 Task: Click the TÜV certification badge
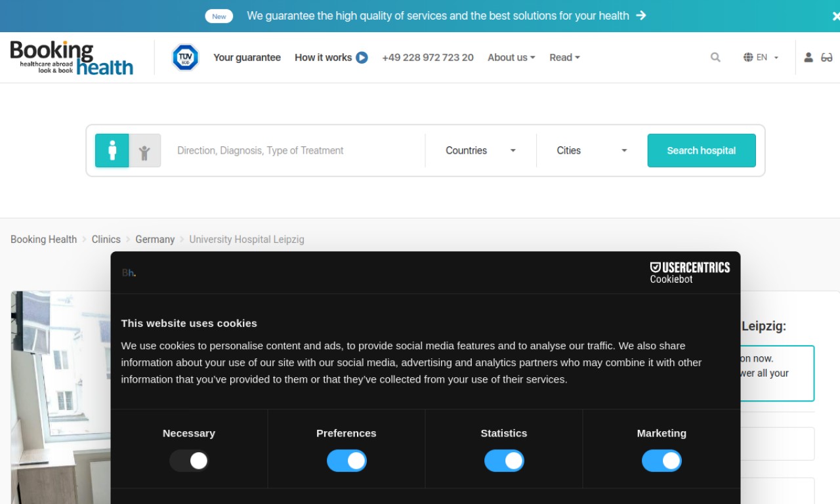pyautogui.click(x=185, y=58)
